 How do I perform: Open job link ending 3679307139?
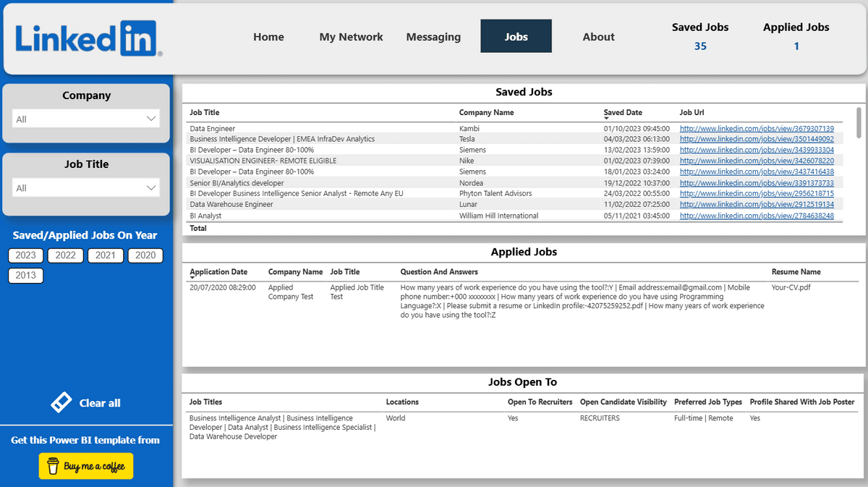coord(757,128)
